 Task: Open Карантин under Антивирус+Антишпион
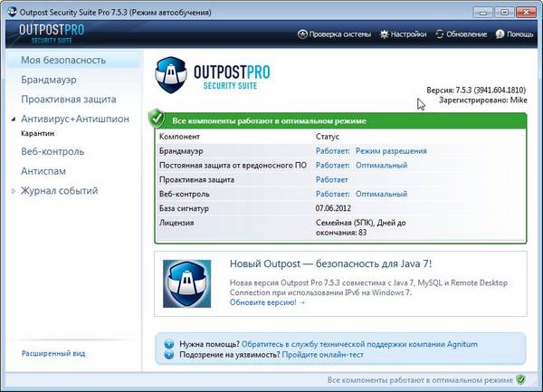pos(38,133)
